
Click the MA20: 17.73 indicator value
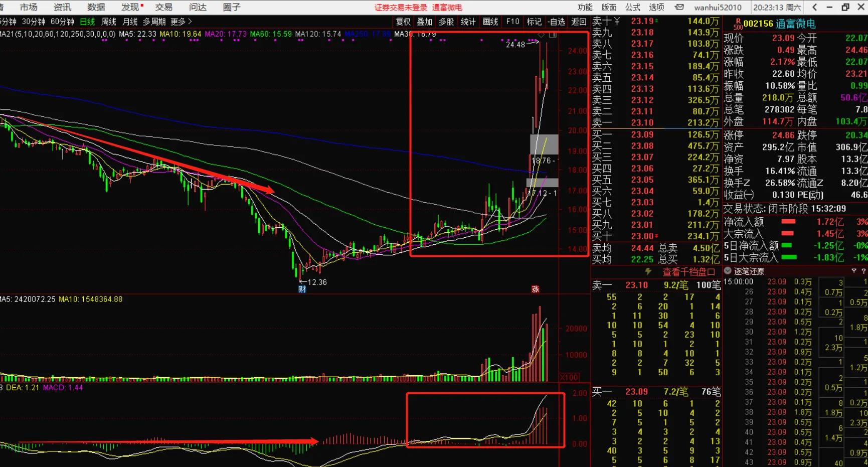226,34
